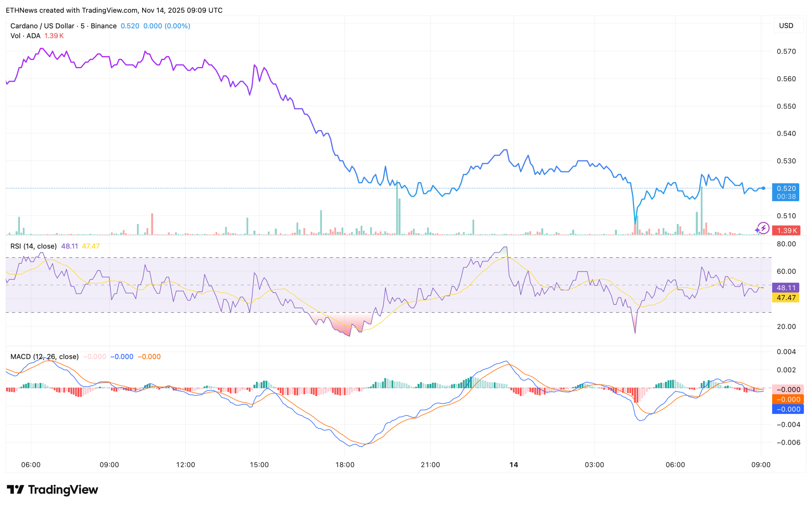Open the Cardano / US Dollar symbol legend

63,26
